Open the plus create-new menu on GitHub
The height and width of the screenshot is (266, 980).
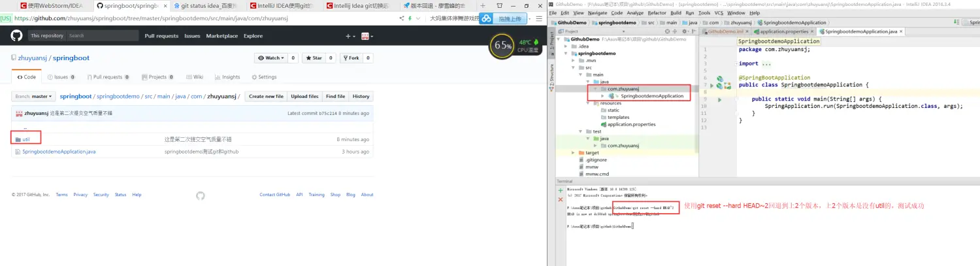tap(351, 36)
